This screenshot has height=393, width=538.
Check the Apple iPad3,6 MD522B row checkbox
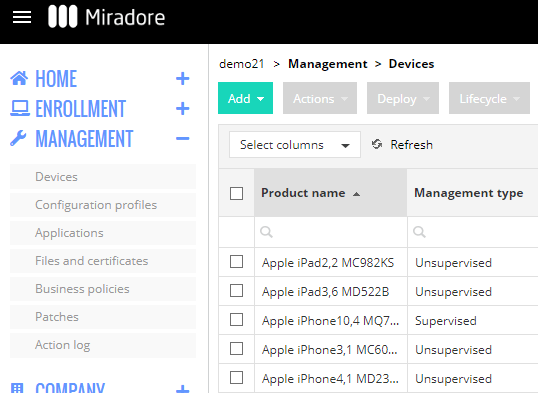point(236,291)
